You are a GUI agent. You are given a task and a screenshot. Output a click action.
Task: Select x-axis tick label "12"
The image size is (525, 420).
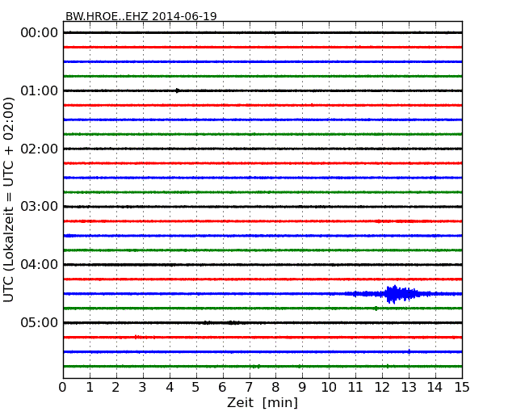[x=382, y=388]
